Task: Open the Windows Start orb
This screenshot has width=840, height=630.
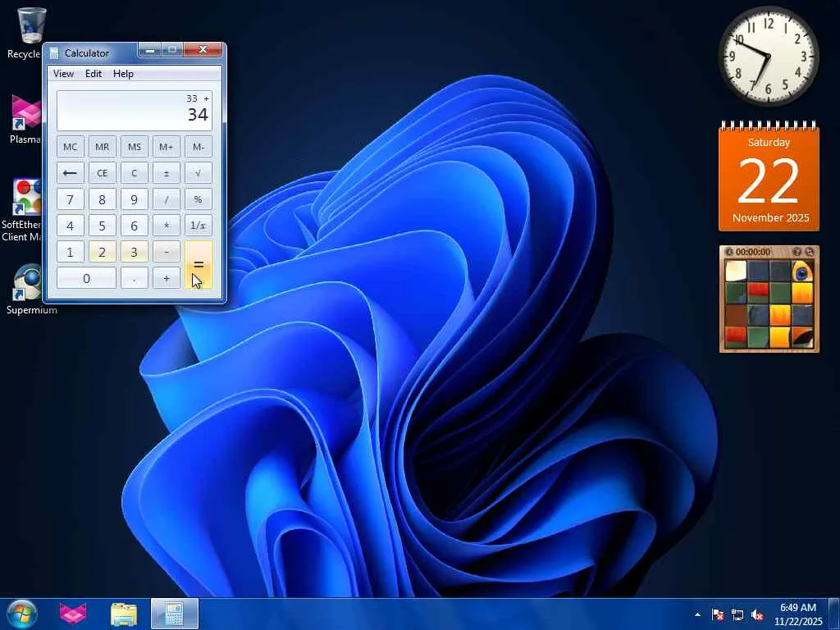Action: (x=22, y=614)
